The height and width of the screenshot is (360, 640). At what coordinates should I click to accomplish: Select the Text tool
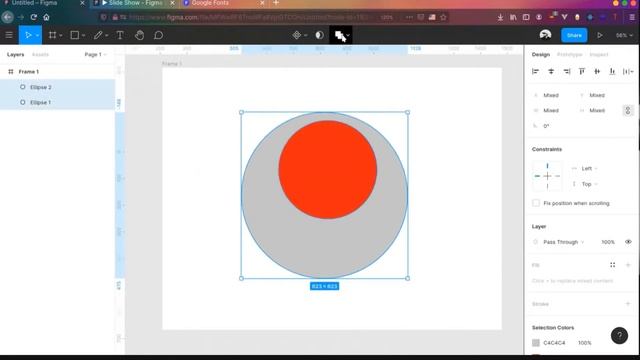pyautogui.click(x=120, y=35)
